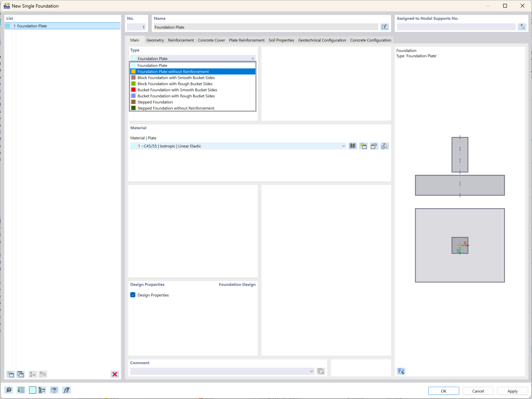Switch to the Concrete Cover tab

(211, 40)
